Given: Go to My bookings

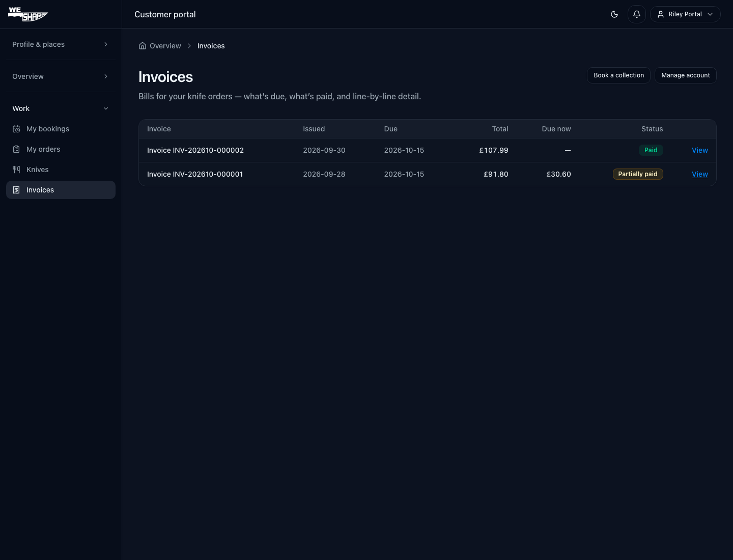Looking at the screenshot, I should (x=61, y=129).
